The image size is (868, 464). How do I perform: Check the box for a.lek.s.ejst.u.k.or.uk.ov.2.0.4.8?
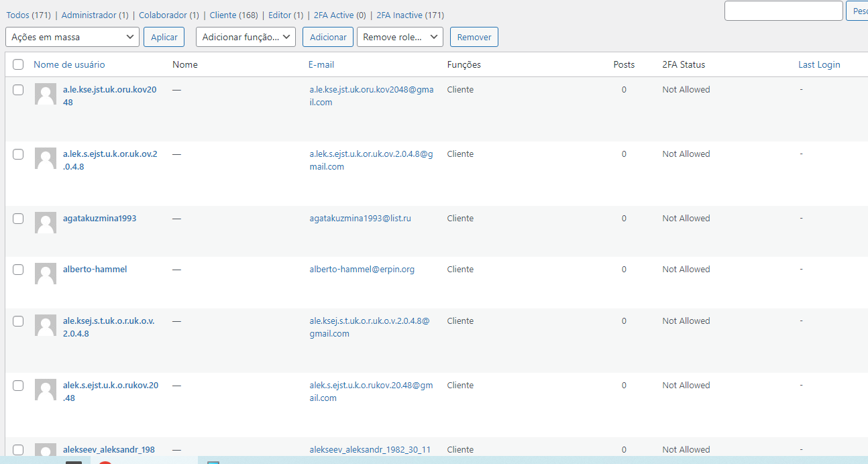(18, 154)
